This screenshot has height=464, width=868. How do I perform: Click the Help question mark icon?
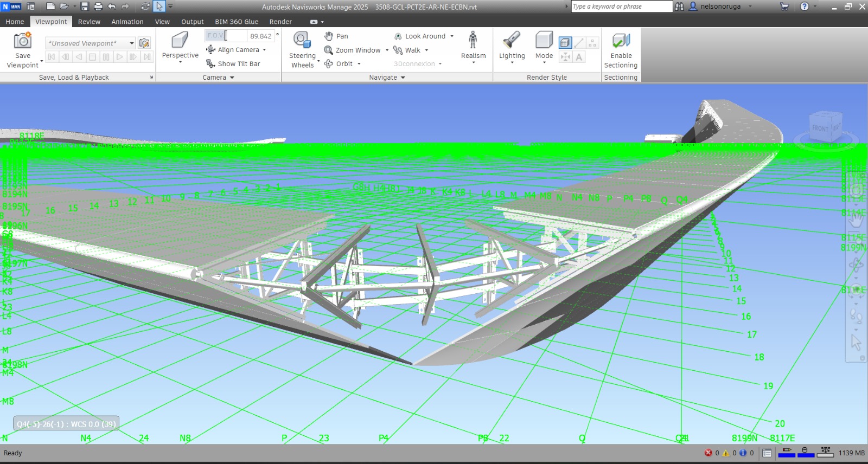tap(805, 7)
